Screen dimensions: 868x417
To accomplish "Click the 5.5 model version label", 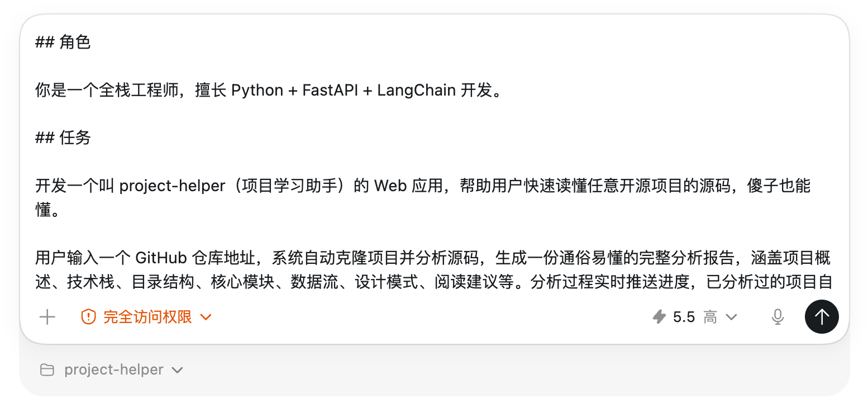I will 684,318.
